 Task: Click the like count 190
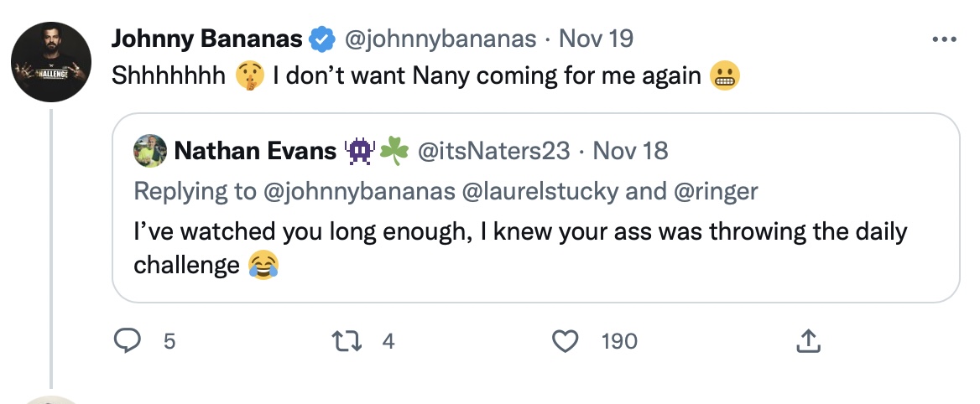619,341
